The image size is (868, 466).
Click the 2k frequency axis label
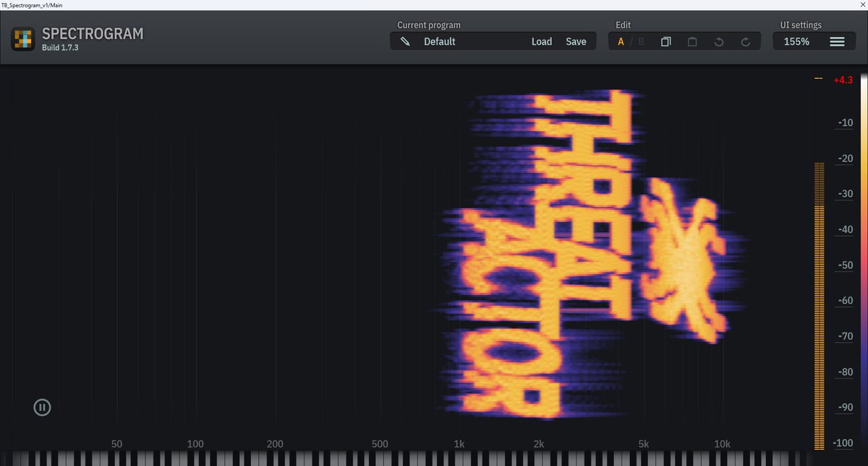(x=538, y=444)
